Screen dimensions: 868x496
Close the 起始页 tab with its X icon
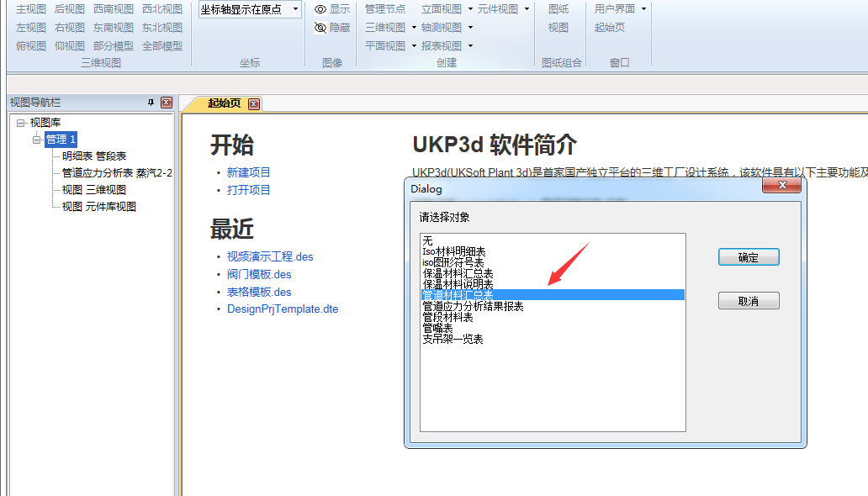(253, 103)
